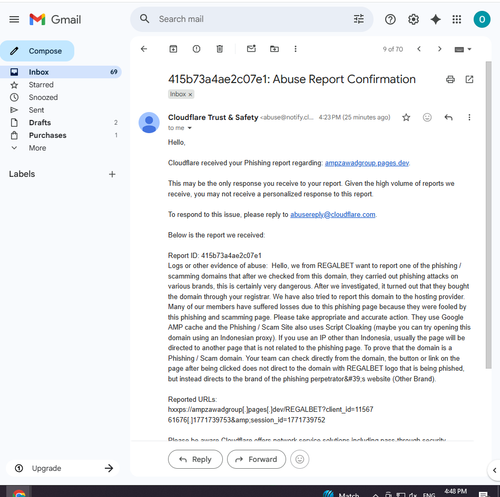Click the Forward button
The height and width of the screenshot is (497, 500).
(256, 459)
